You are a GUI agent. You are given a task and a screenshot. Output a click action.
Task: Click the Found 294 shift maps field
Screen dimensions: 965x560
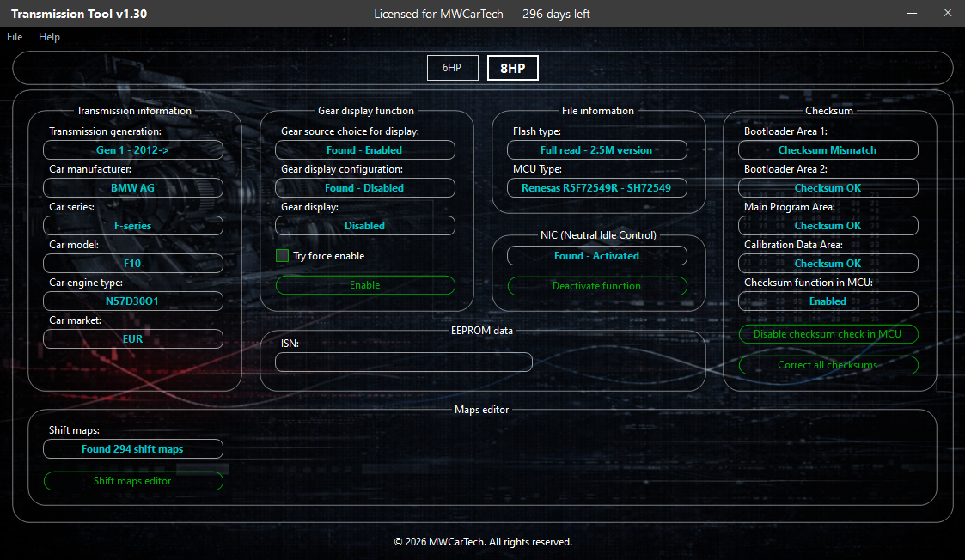133,449
